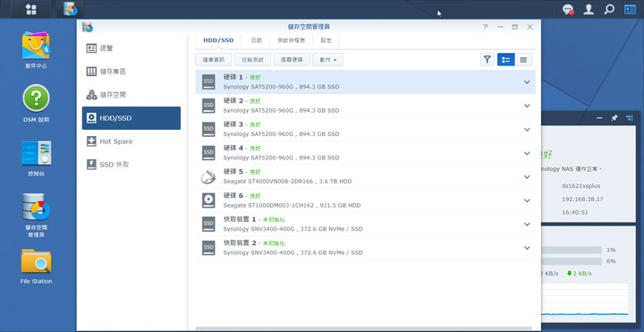Click the 搜尋硬碟 button
The height and width of the screenshot is (332, 644).
pyautogui.click(x=292, y=60)
